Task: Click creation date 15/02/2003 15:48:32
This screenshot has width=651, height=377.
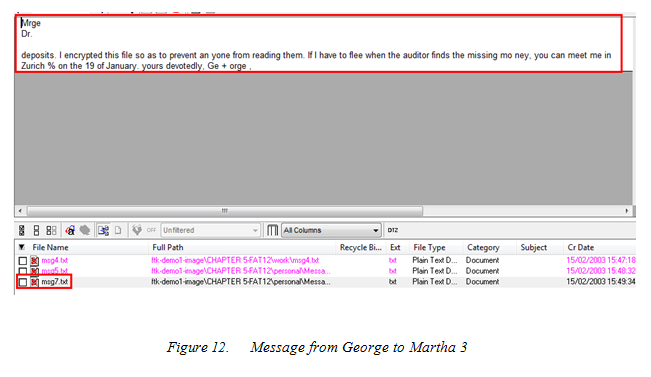Action: click(601, 271)
